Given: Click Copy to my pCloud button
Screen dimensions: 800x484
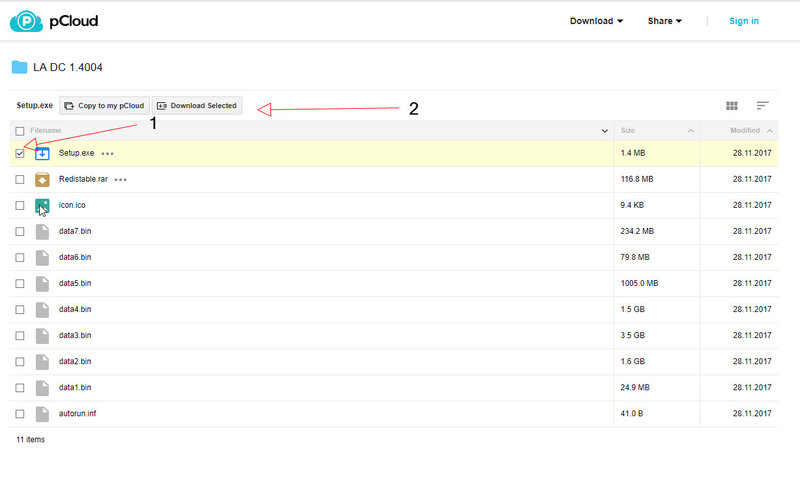Looking at the screenshot, I should pos(104,105).
